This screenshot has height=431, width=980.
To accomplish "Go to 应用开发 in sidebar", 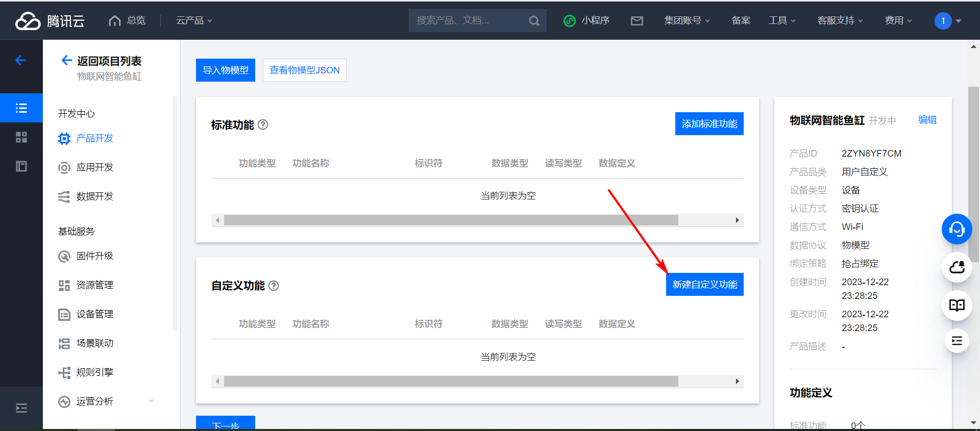I will 95,167.
